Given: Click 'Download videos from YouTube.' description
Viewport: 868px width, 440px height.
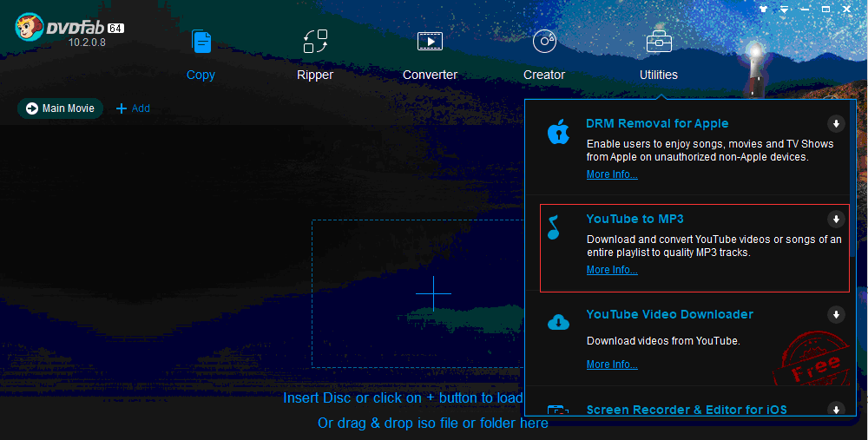Looking at the screenshot, I should point(663,341).
